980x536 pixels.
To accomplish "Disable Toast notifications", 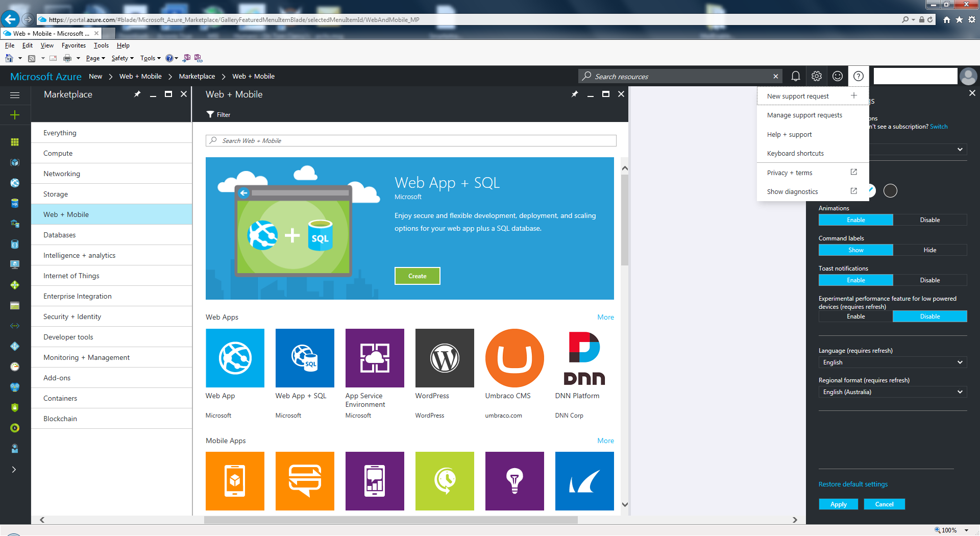I will click(x=930, y=280).
